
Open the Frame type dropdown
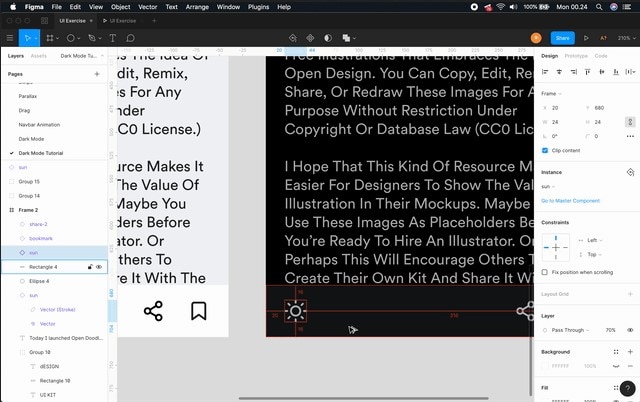coord(551,93)
